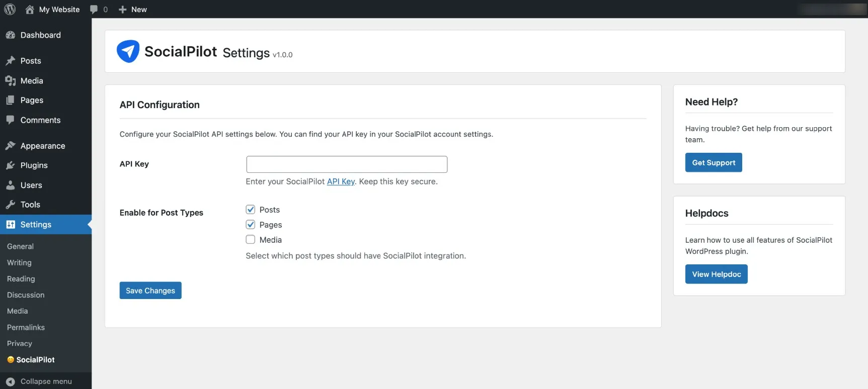Select the Settings menu item
The image size is (868, 389).
click(46, 225)
